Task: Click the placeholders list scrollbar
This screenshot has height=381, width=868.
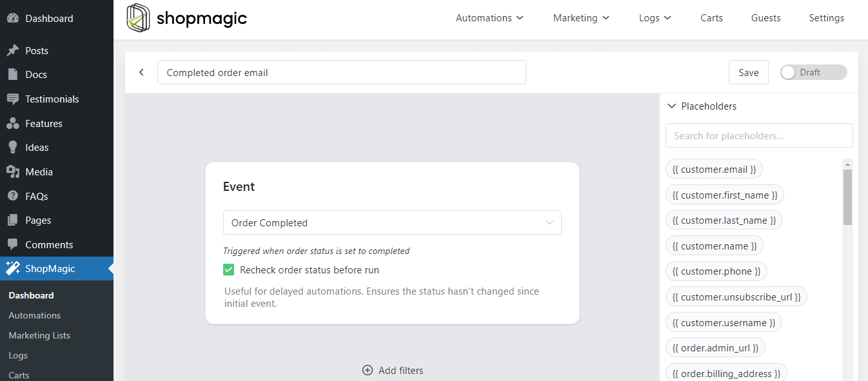Action: coord(847,197)
